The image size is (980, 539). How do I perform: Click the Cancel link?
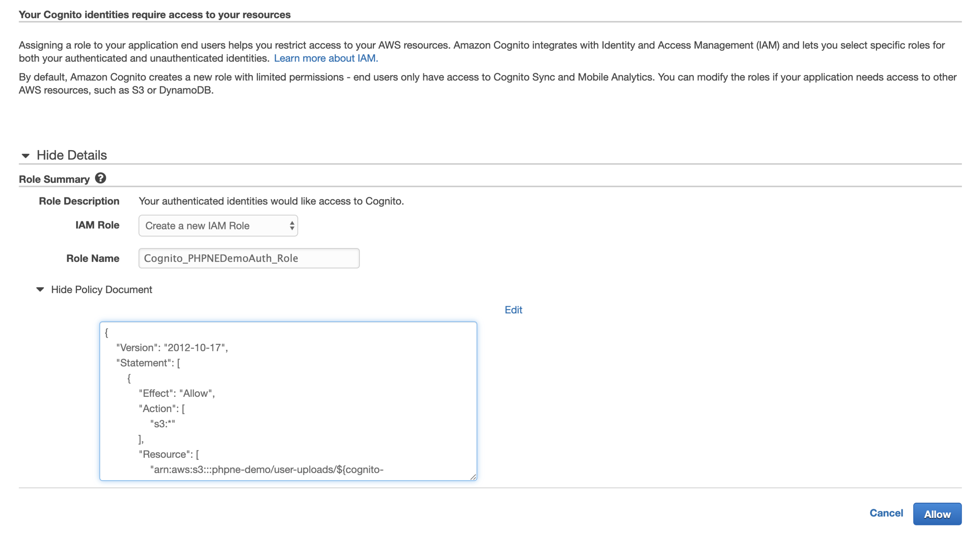click(x=886, y=513)
